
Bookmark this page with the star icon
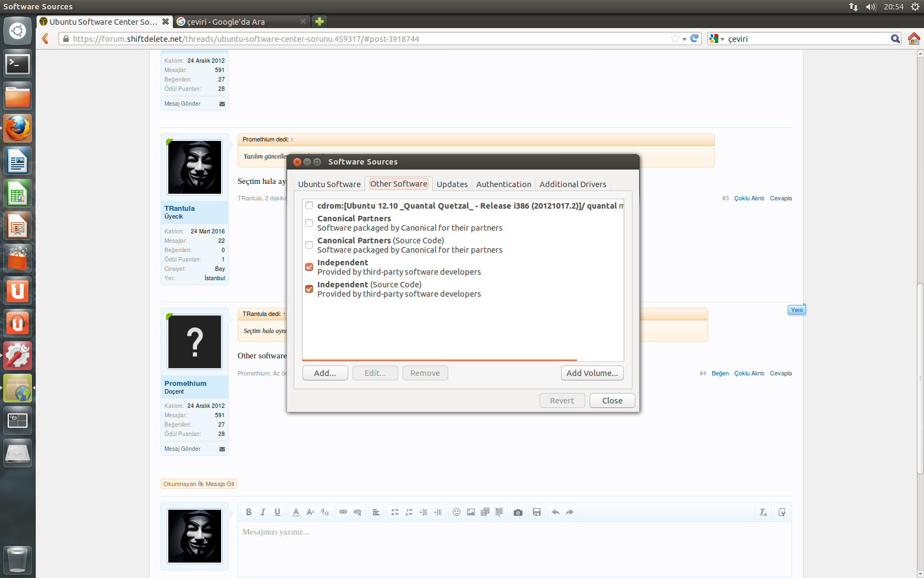[x=675, y=39]
